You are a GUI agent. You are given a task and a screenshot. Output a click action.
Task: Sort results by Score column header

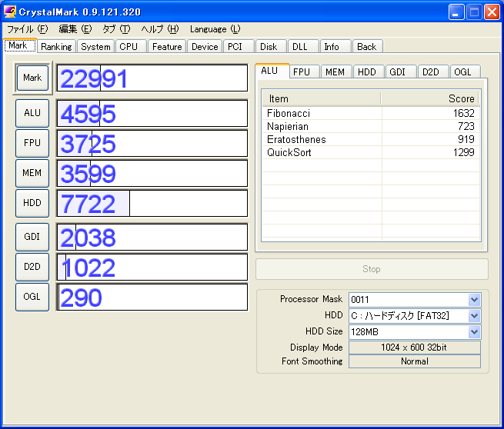(429, 98)
